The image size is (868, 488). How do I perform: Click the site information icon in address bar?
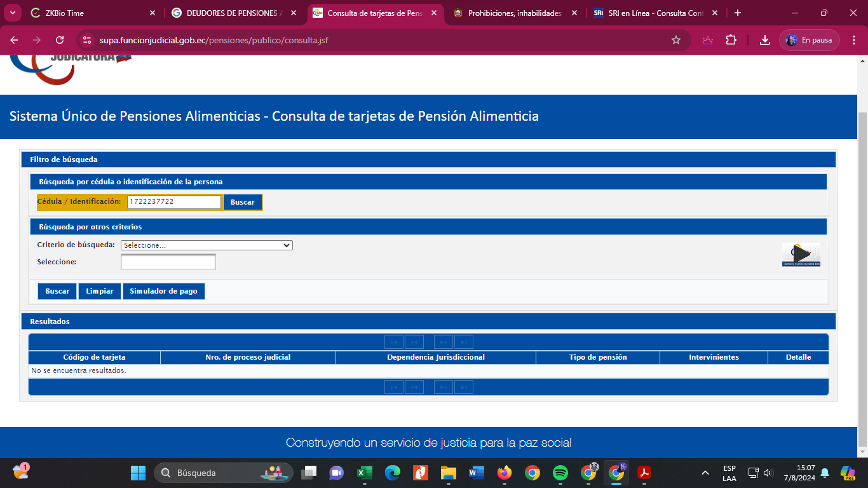coord(88,40)
